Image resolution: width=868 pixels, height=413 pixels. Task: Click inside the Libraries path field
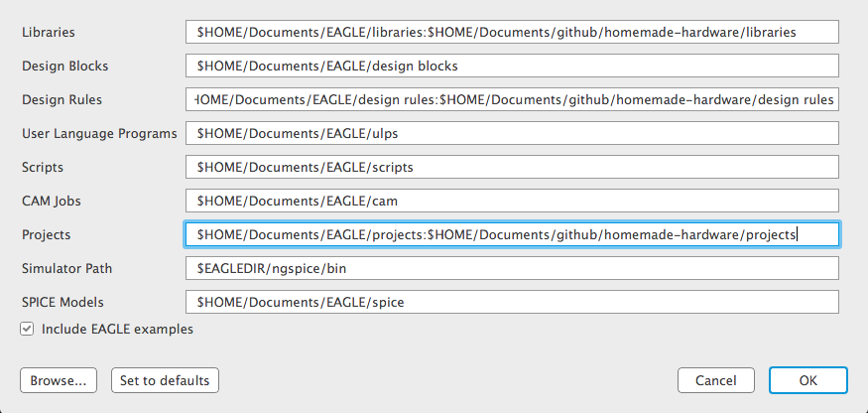512,32
